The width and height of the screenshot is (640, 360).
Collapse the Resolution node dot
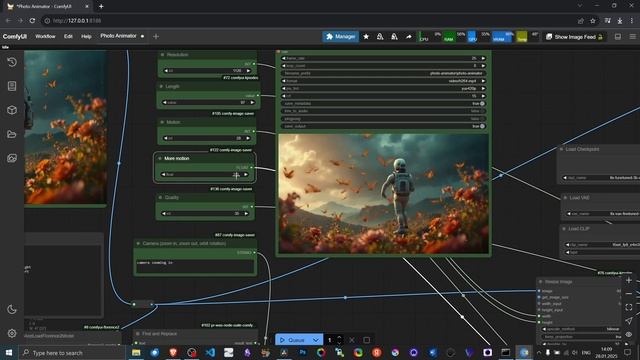click(x=162, y=55)
